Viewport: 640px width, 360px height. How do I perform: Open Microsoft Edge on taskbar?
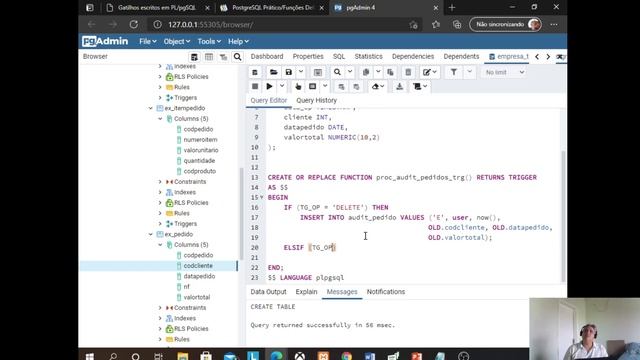pos(276,355)
